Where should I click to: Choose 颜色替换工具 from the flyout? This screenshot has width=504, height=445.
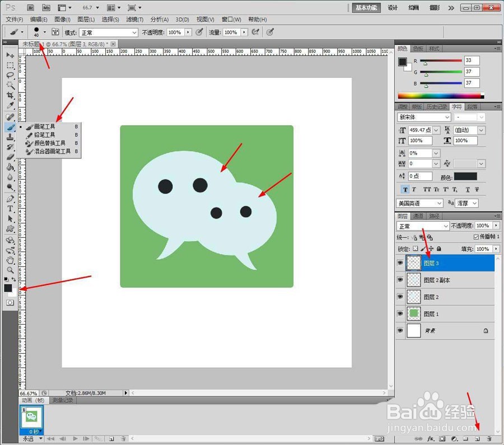(x=49, y=143)
